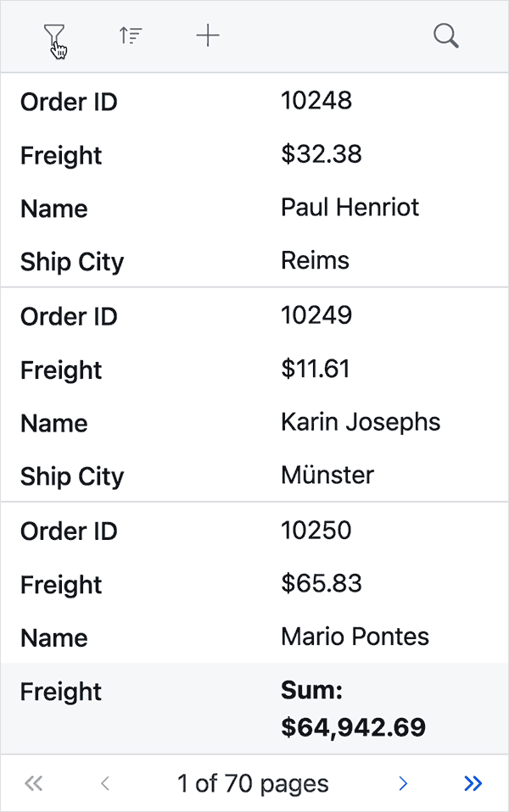
Task: Click the sort icon in toolbar
Action: point(131,36)
